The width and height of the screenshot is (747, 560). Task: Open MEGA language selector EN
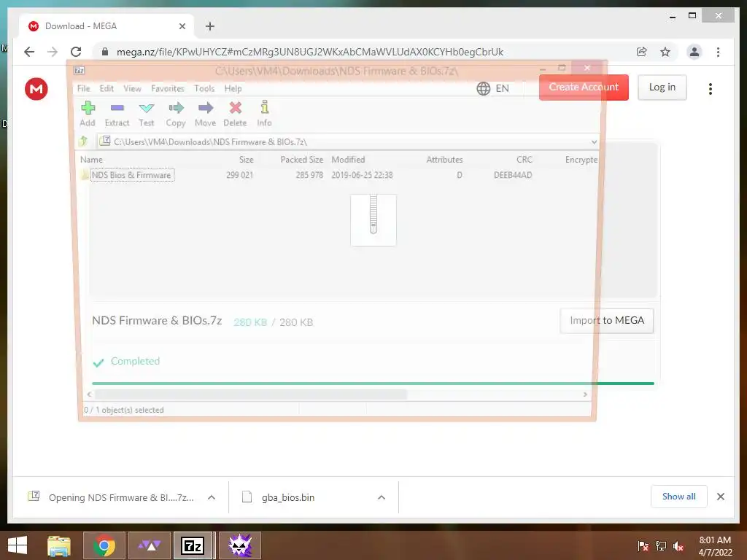click(493, 88)
